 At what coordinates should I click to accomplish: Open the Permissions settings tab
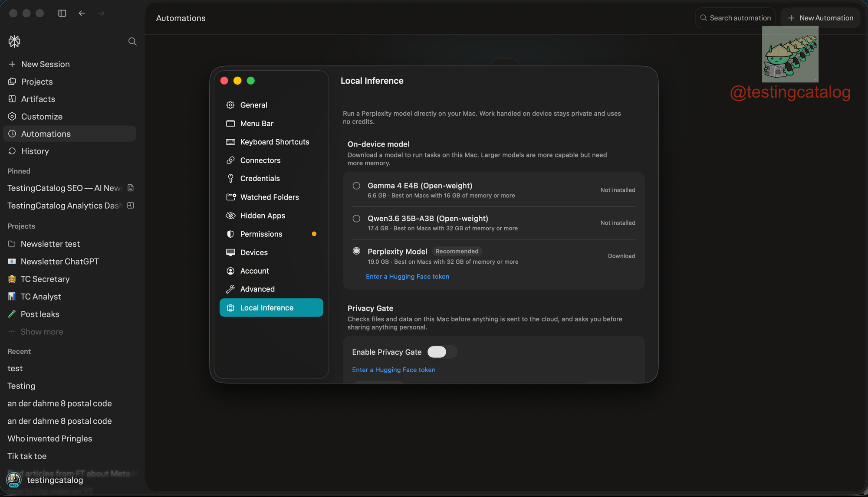pyautogui.click(x=271, y=234)
